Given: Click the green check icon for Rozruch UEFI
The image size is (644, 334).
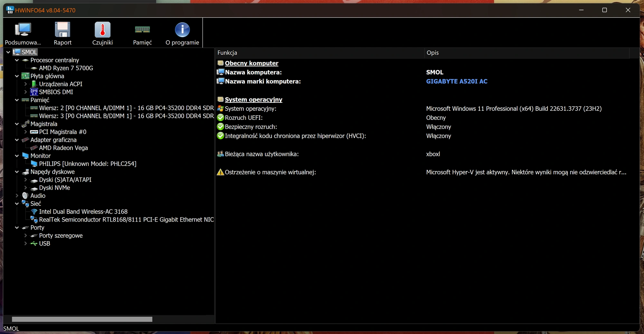Looking at the screenshot, I should [x=220, y=118].
